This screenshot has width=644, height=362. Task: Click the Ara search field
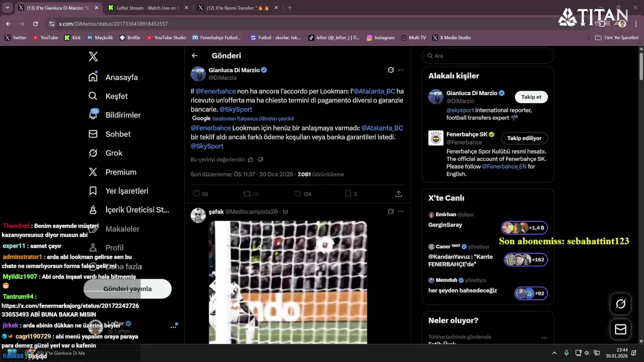coord(488,56)
